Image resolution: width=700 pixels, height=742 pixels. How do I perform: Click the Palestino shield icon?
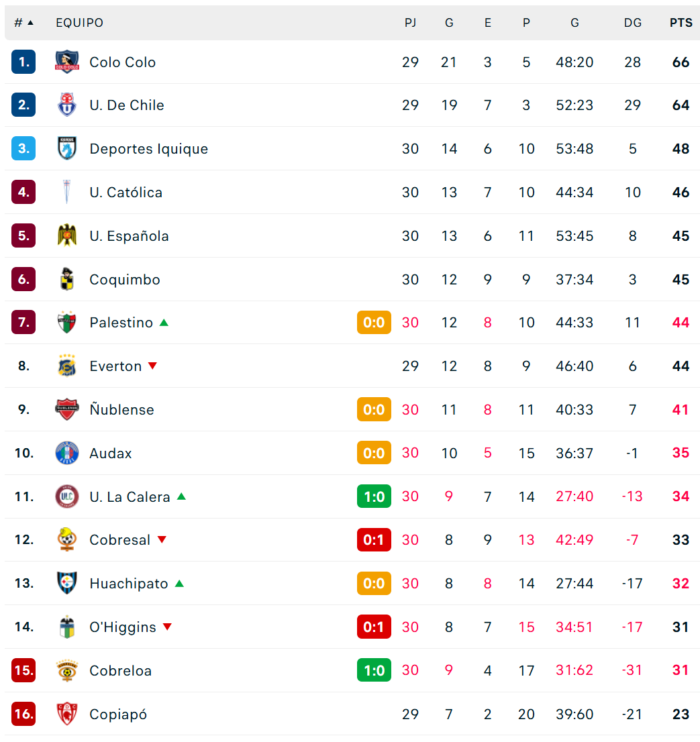[66, 323]
